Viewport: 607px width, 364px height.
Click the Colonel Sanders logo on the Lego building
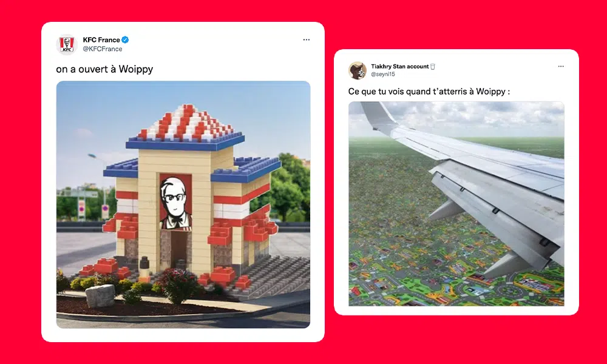pyautogui.click(x=176, y=202)
